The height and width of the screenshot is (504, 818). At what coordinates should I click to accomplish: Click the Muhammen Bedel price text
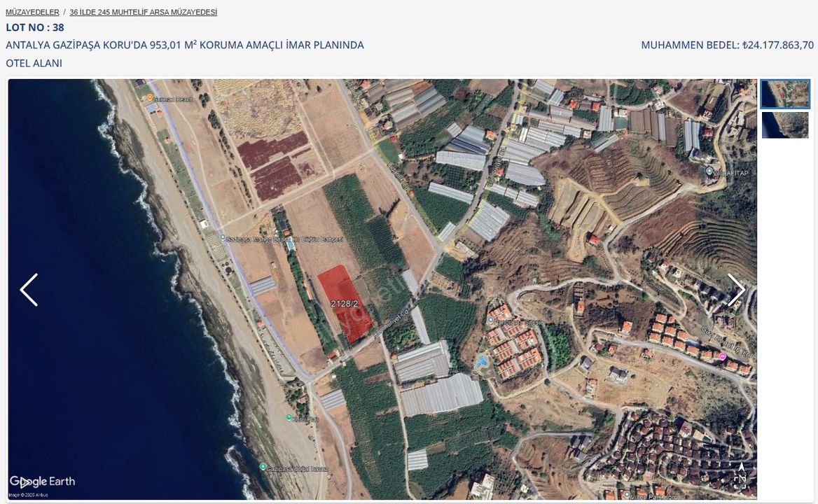pos(727,45)
